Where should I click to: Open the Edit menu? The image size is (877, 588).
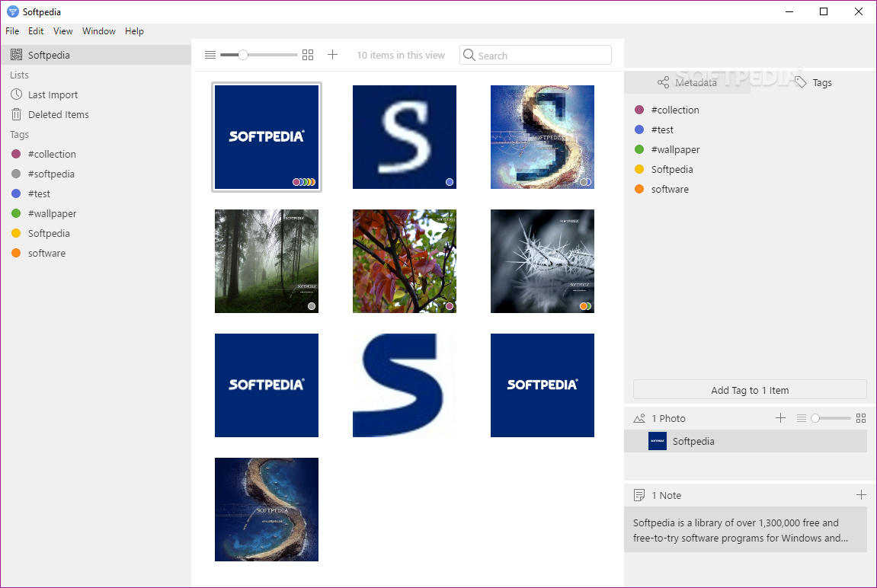click(36, 31)
